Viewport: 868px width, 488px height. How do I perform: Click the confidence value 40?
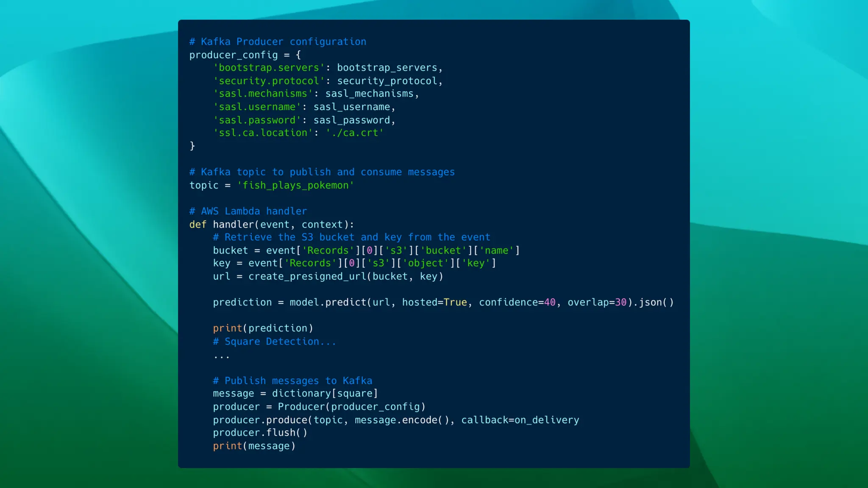coord(550,302)
